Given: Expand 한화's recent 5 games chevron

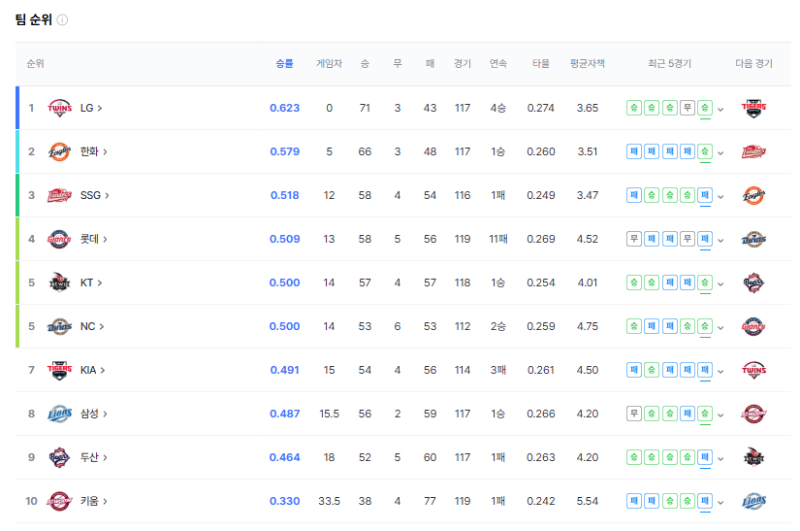Looking at the screenshot, I should click(720, 153).
